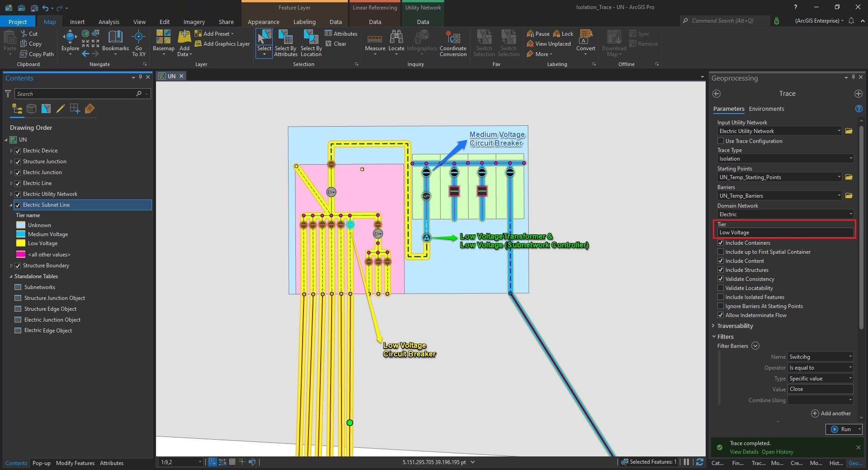
Task: Click the all other values magenta swatch
Action: (21, 255)
